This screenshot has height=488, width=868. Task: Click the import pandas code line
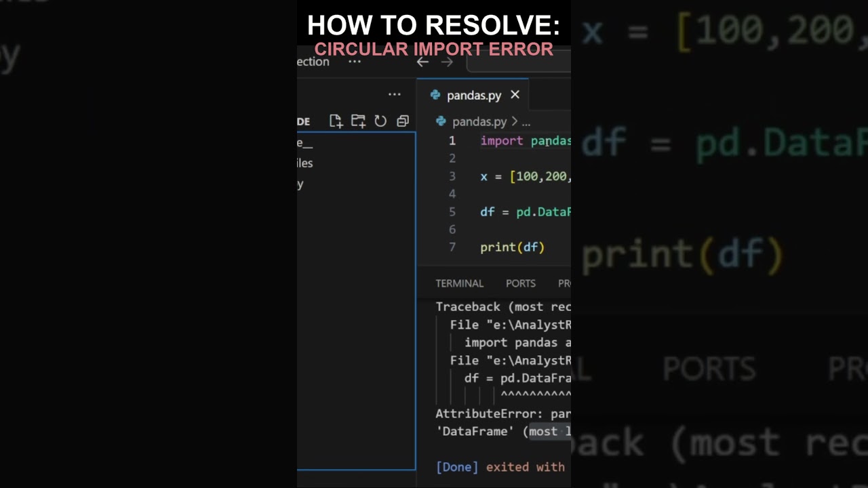pyautogui.click(x=526, y=141)
